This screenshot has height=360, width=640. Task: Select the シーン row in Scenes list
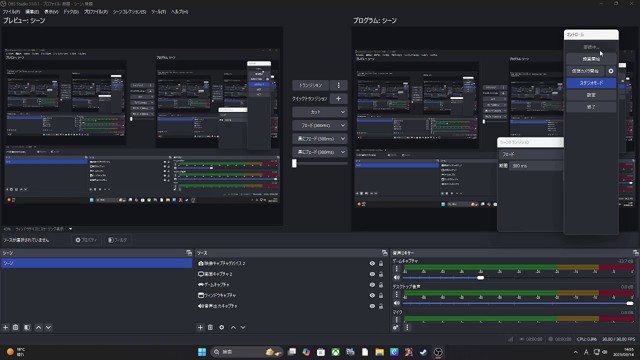[x=96, y=263]
